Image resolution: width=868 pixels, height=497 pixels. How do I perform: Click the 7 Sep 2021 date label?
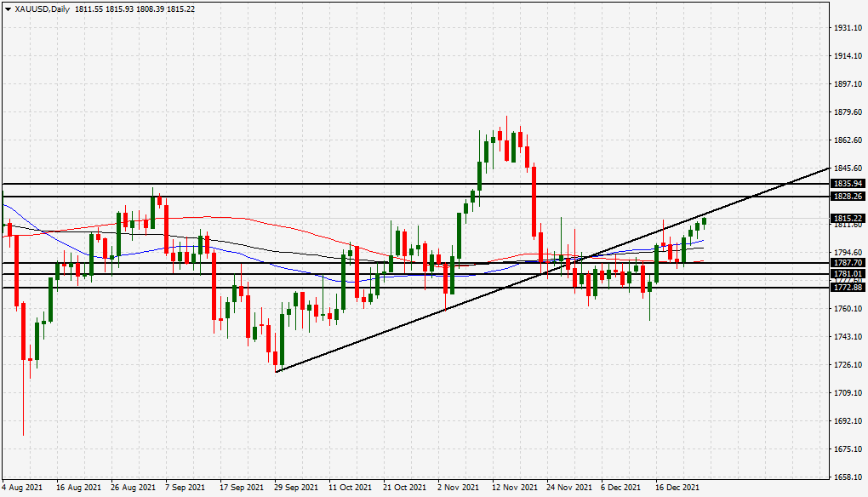pos(185,488)
